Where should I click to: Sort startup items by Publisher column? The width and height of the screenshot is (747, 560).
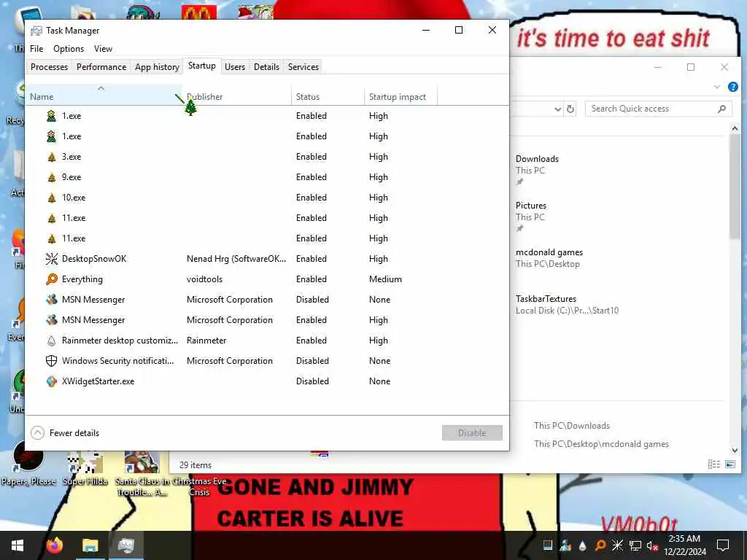pyautogui.click(x=236, y=96)
